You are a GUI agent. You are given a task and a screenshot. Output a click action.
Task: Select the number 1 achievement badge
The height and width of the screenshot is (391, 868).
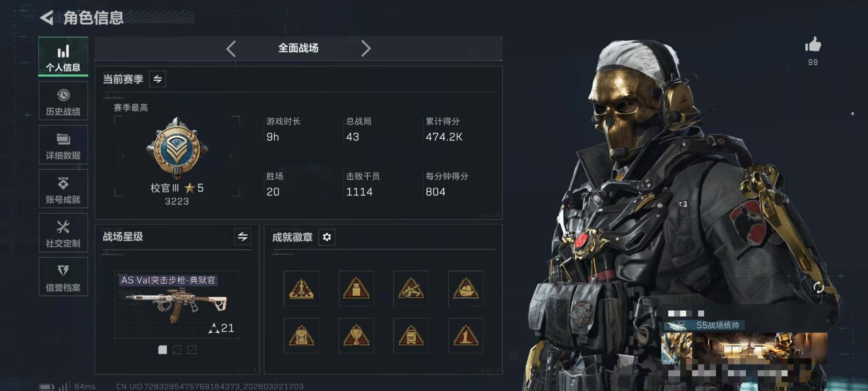(466, 335)
